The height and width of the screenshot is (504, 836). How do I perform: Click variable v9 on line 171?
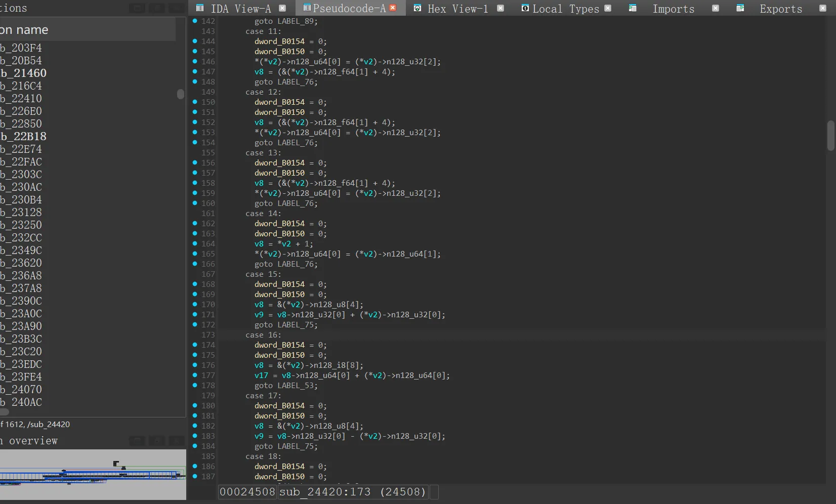tap(259, 315)
